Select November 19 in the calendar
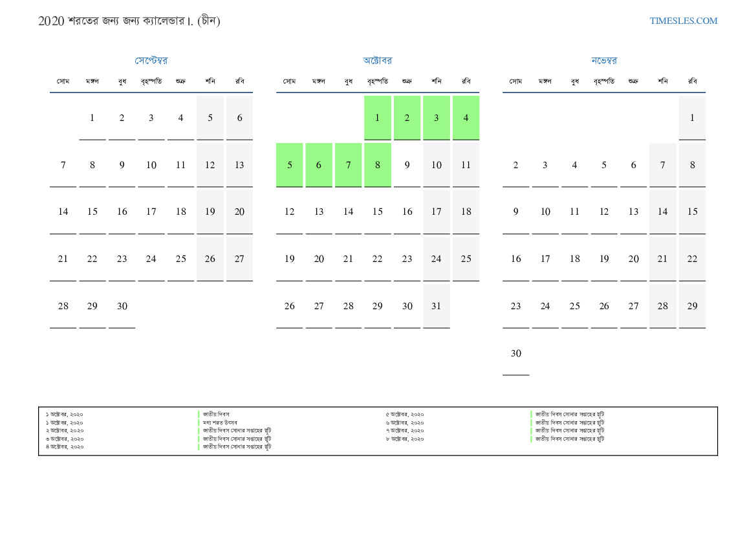 point(604,259)
